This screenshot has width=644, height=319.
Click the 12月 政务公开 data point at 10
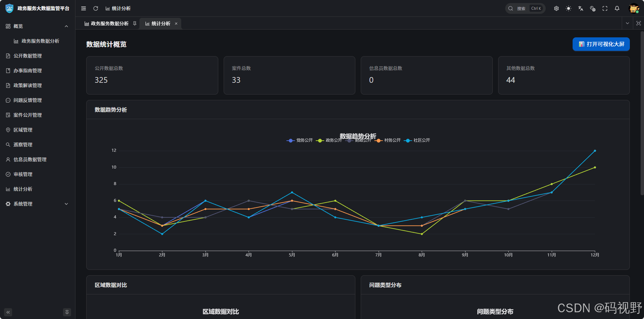click(595, 167)
